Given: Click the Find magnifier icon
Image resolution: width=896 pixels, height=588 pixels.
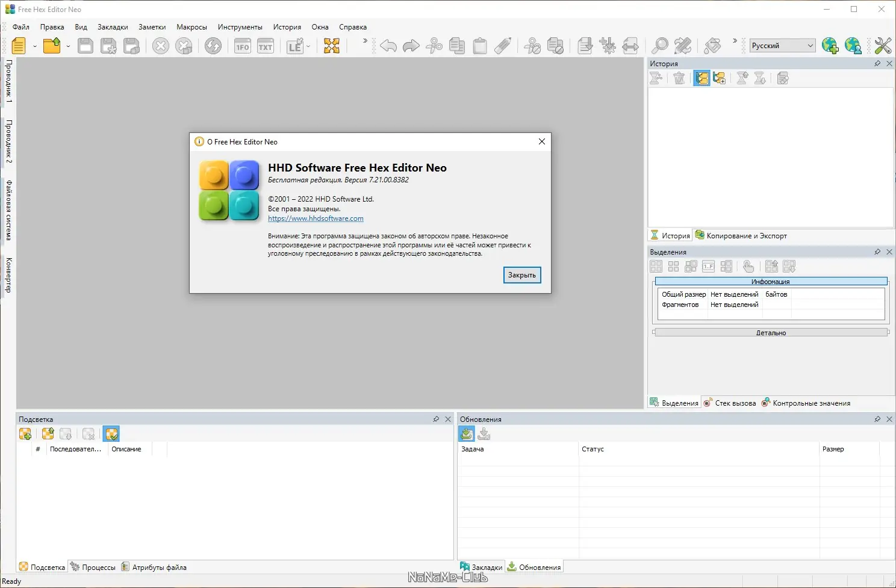Looking at the screenshot, I should [660, 46].
